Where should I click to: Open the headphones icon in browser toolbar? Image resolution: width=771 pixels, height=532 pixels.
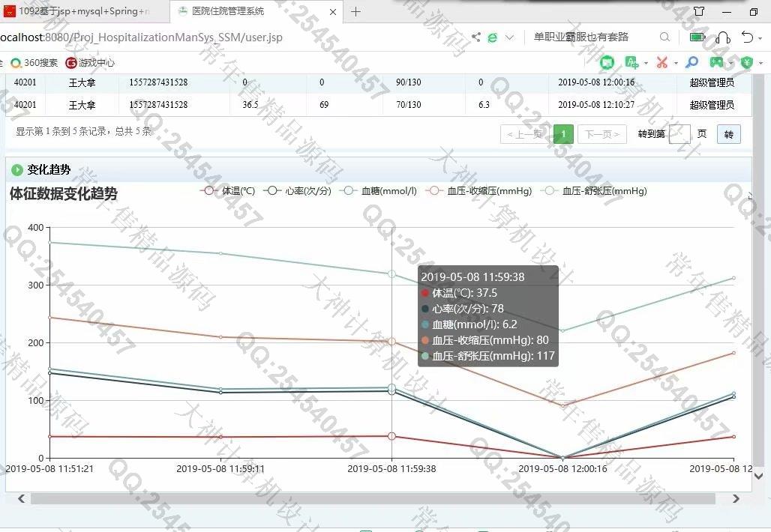[x=723, y=37]
